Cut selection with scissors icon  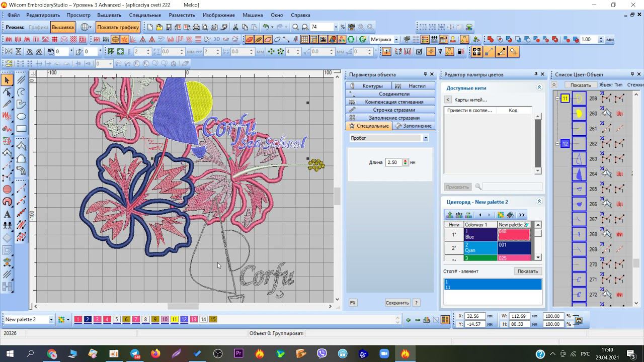(235, 27)
